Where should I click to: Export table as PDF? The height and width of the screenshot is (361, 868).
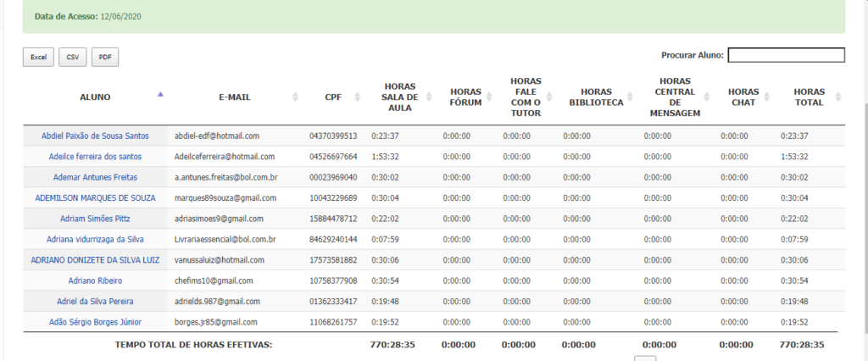point(105,57)
